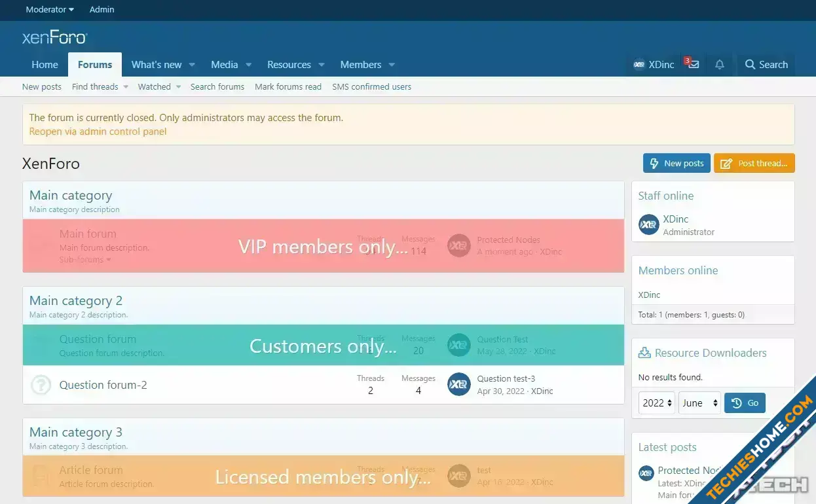Open the Moderator dropdown menu

(x=50, y=9)
